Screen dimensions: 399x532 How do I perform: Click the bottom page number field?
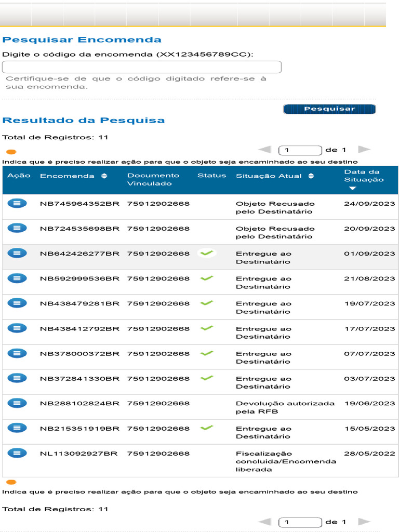(x=300, y=522)
